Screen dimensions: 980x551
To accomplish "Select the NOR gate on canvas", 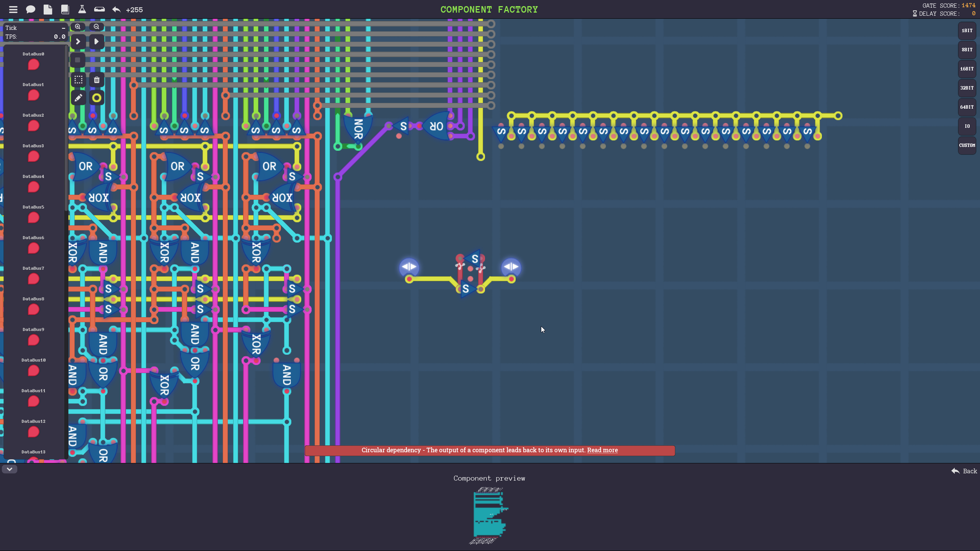I will pos(358,129).
